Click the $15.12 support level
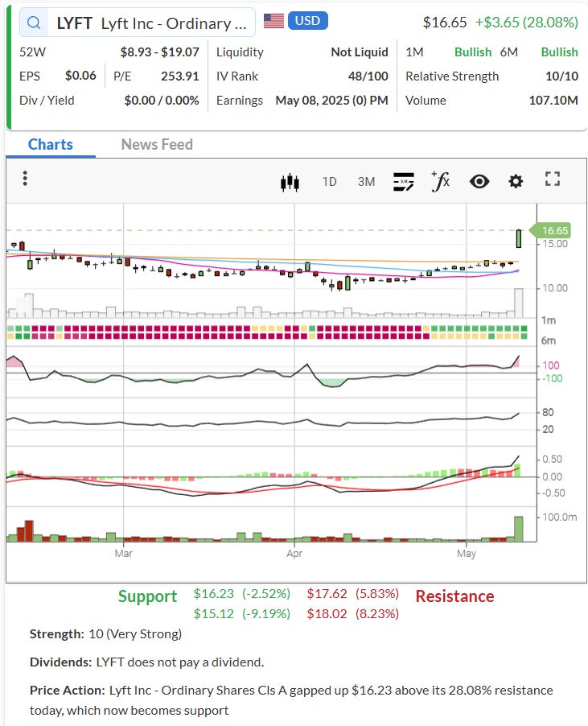 [x=214, y=614]
